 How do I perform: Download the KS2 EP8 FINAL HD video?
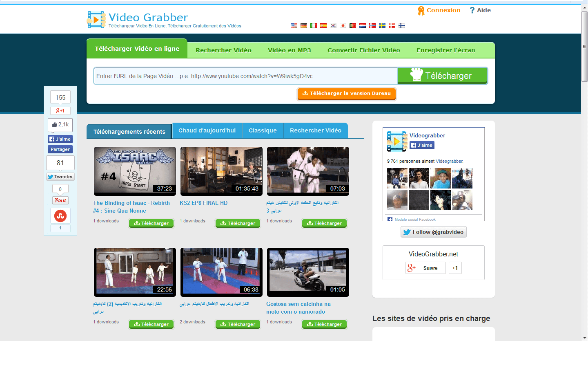point(238,223)
